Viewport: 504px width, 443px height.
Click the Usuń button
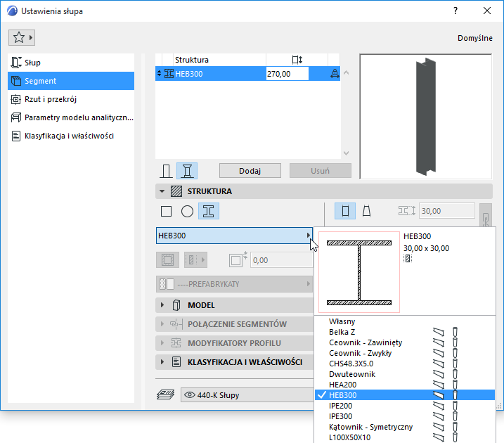320,171
